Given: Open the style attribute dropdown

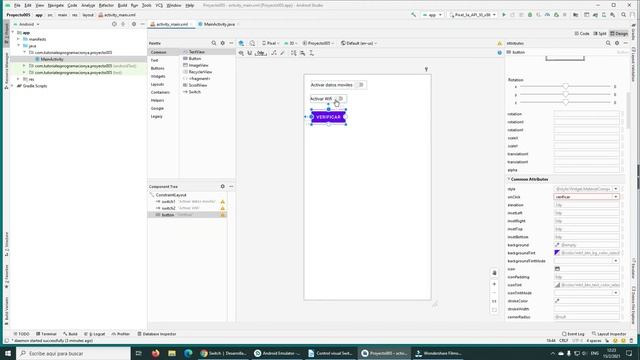Looking at the screenshot, I should tap(616, 189).
